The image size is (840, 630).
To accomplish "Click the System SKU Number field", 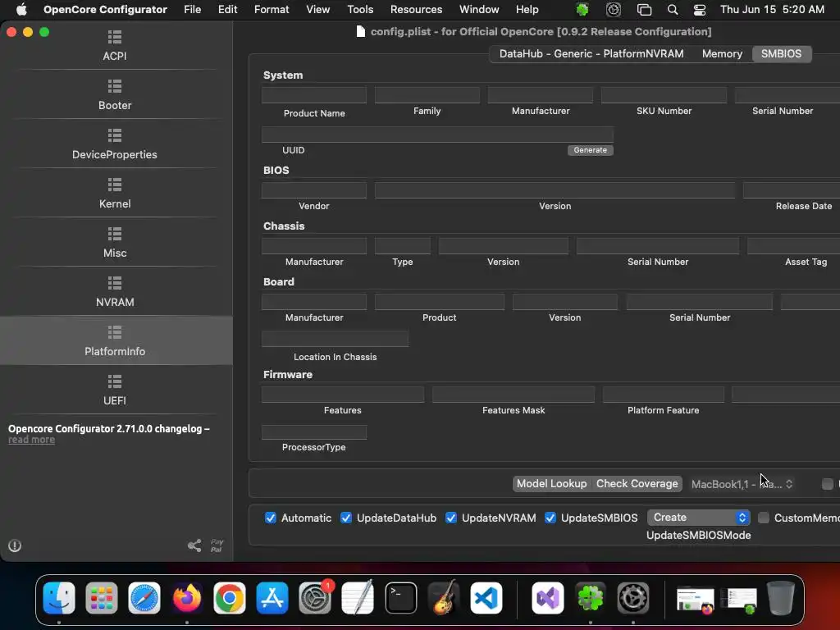I will [664, 95].
